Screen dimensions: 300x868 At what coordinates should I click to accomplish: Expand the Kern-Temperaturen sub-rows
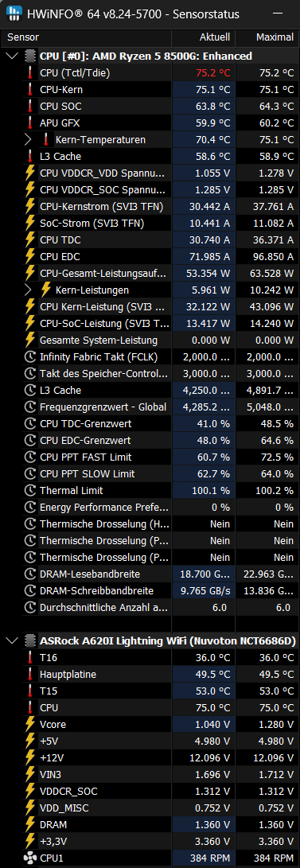point(28,139)
